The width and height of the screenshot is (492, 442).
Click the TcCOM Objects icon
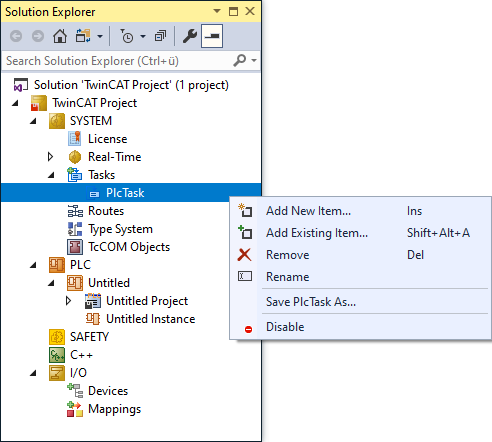[x=75, y=247]
